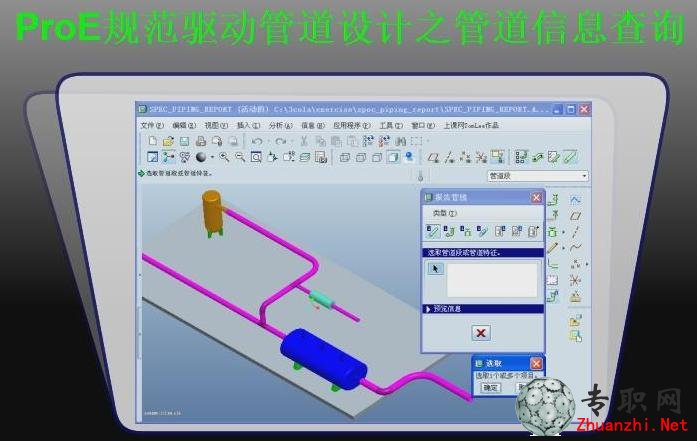Close the pipeline report dialog
Viewport: 697px width, 441px height.
tap(536, 197)
